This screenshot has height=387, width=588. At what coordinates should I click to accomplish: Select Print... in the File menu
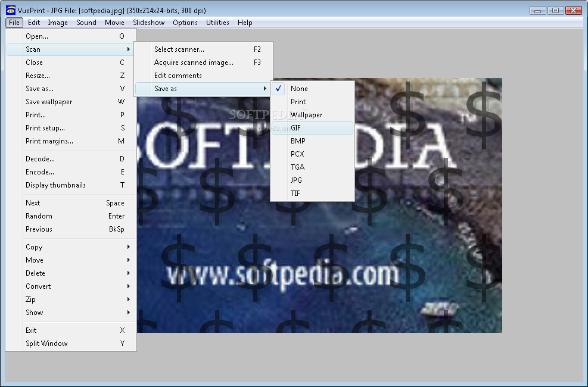pyautogui.click(x=71, y=115)
